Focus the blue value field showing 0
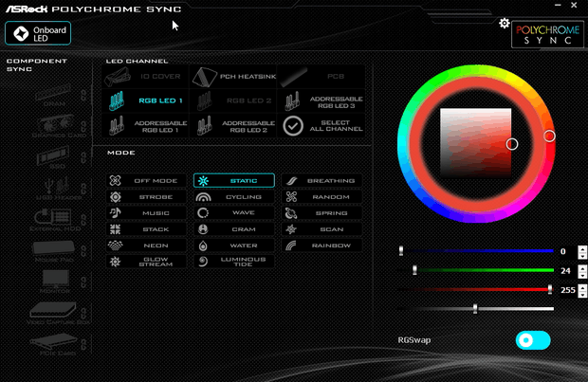 tap(567, 251)
